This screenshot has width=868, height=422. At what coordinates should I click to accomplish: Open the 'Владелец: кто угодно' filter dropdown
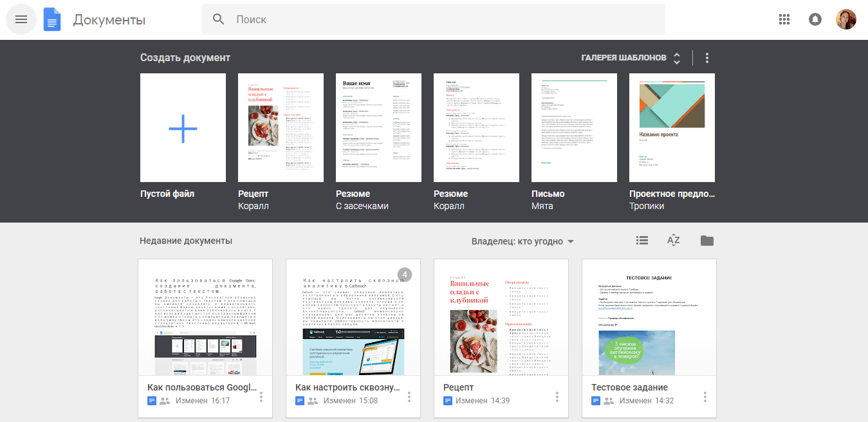pyautogui.click(x=521, y=240)
